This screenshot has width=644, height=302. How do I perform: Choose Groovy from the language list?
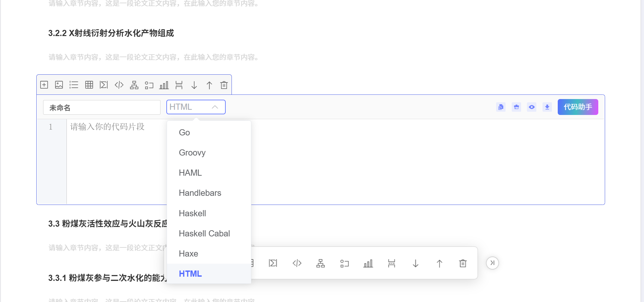pos(192,153)
